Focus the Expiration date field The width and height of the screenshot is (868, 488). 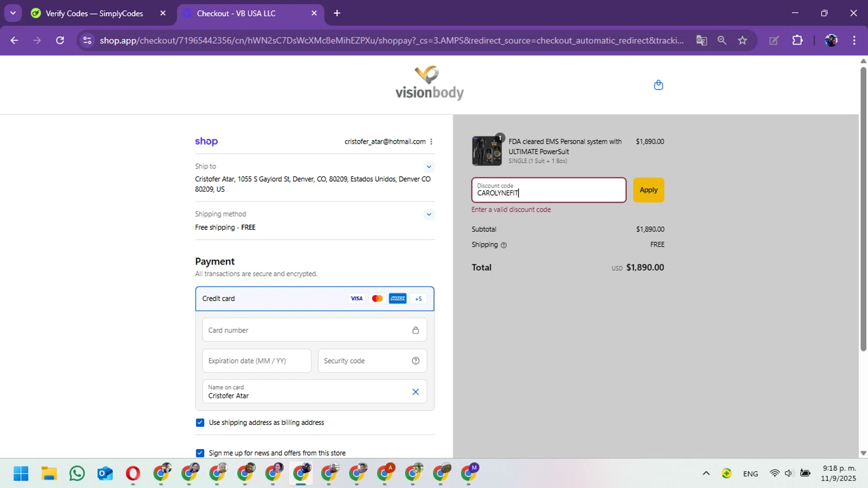(257, 361)
